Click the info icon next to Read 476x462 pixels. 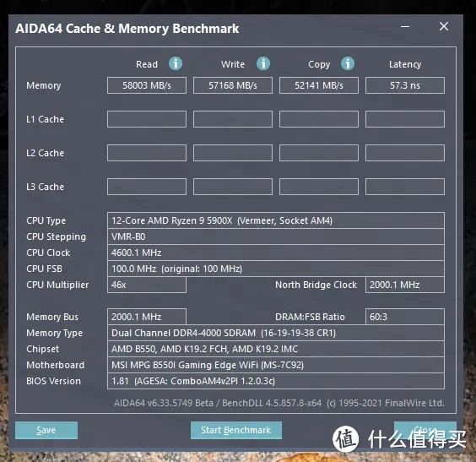coord(176,64)
